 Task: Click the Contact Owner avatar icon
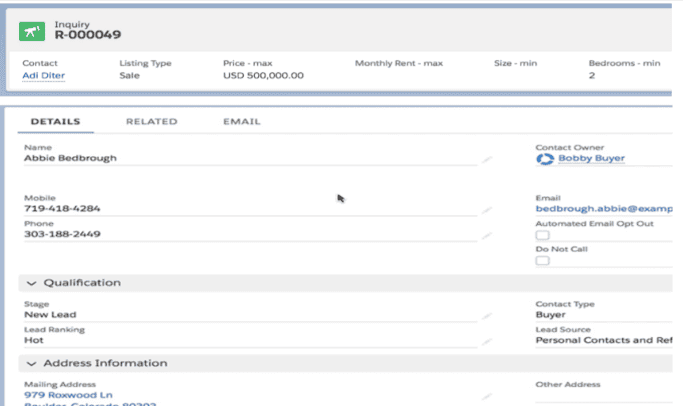pos(545,158)
